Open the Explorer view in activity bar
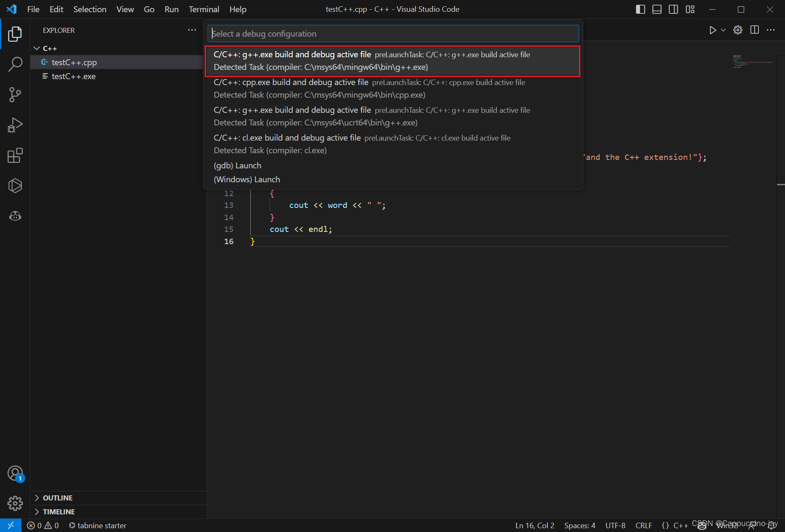The height and width of the screenshot is (532, 785). [15, 34]
